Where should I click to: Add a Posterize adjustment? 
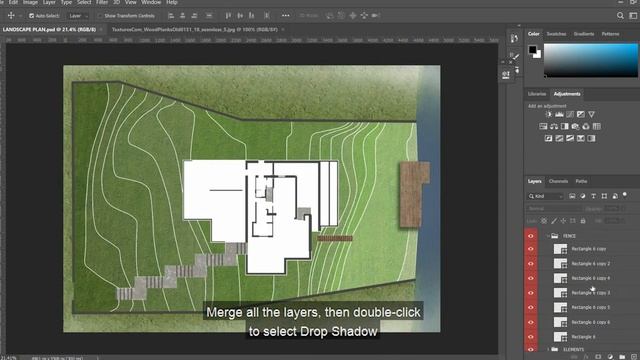coord(559,139)
